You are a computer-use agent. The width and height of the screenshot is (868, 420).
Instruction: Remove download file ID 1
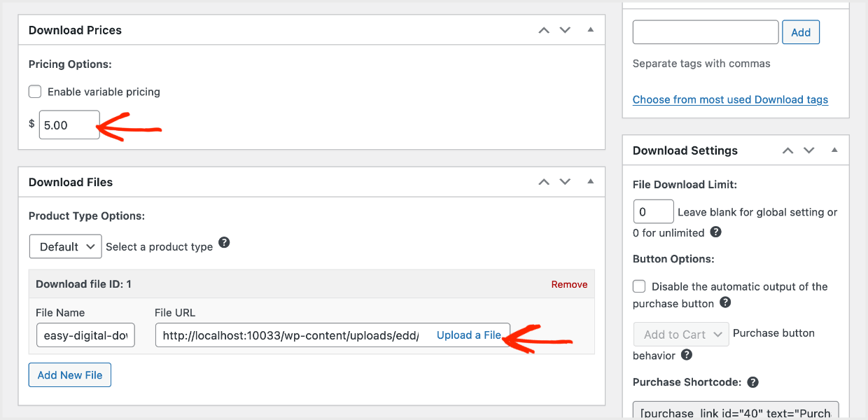coord(569,284)
